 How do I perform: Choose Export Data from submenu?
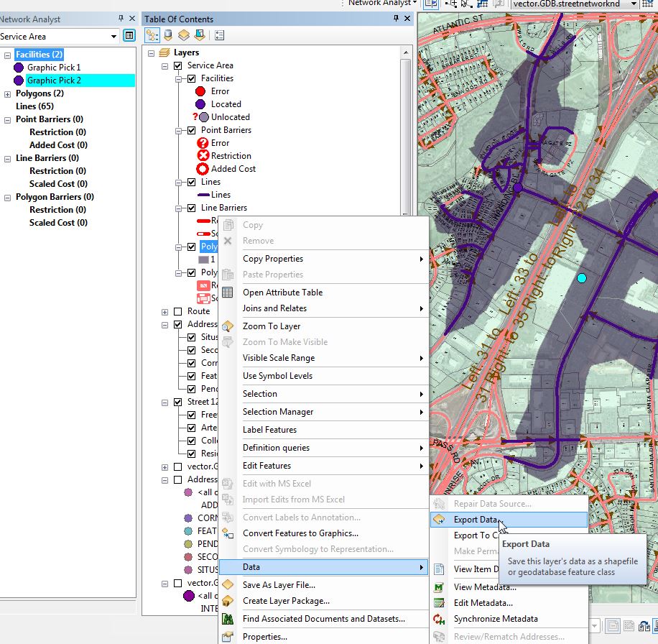pos(476,520)
